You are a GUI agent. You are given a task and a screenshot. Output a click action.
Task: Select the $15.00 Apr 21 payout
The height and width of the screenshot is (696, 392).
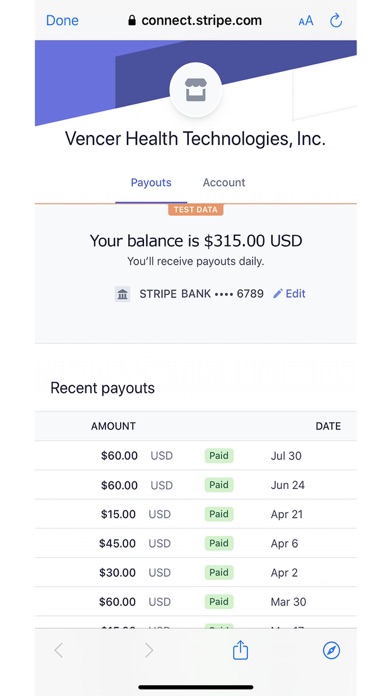(x=196, y=514)
